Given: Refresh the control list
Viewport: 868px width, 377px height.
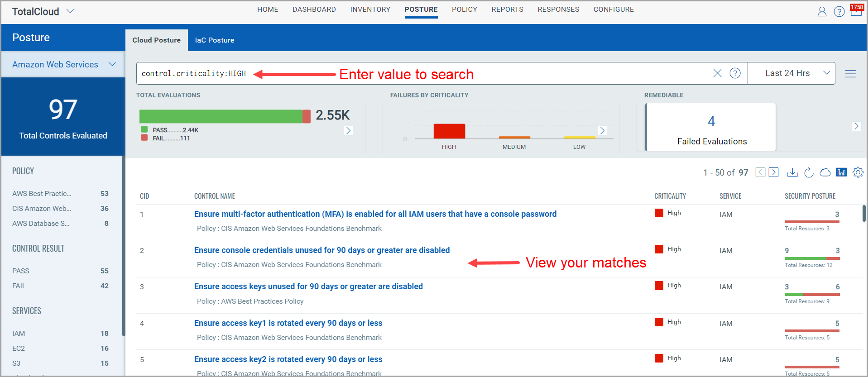Looking at the screenshot, I should (809, 172).
